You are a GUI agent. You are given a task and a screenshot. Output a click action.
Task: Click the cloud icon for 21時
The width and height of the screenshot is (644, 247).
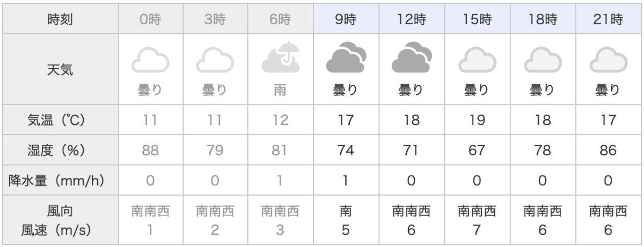pos(608,60)
